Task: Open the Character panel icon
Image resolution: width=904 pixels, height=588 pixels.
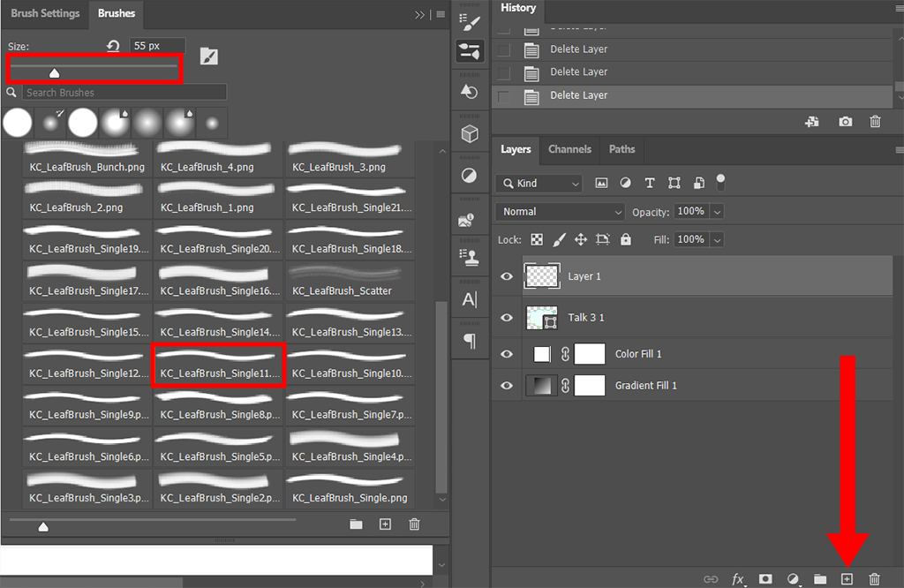Action: (470, 299)
